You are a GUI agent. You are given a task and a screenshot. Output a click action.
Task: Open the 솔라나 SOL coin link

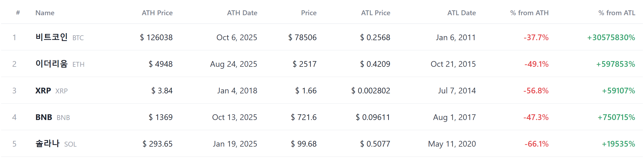tap(56, 144)
